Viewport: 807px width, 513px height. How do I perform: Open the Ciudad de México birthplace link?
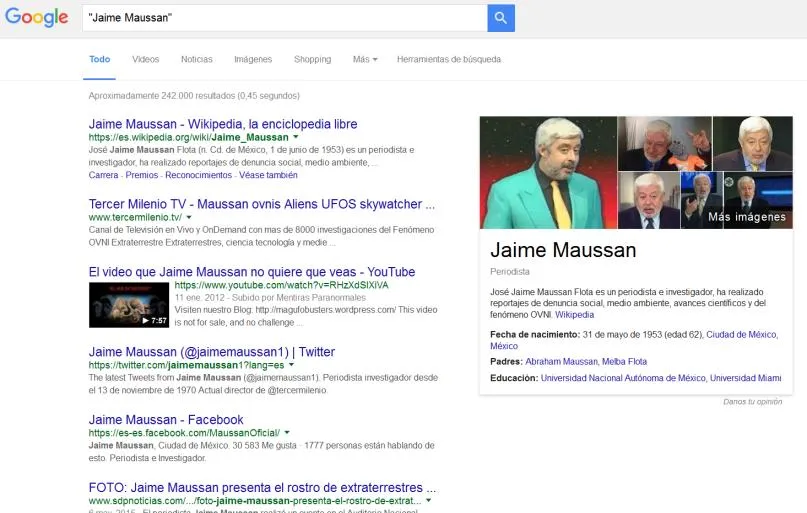click(742, 334)
